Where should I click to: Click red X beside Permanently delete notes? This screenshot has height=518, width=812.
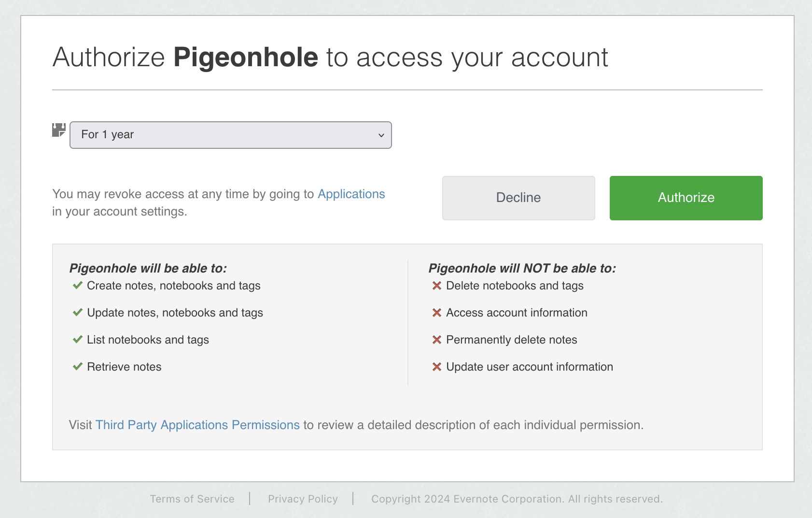(437, 340)
